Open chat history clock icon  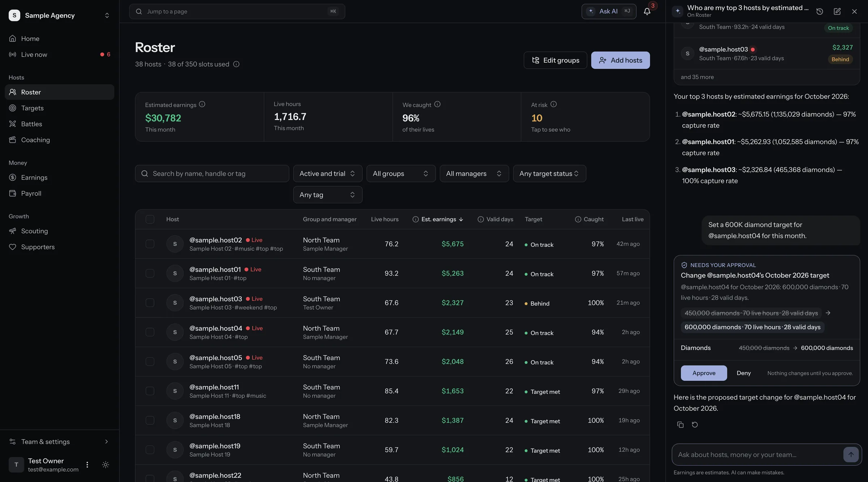(x=820, y=11)
